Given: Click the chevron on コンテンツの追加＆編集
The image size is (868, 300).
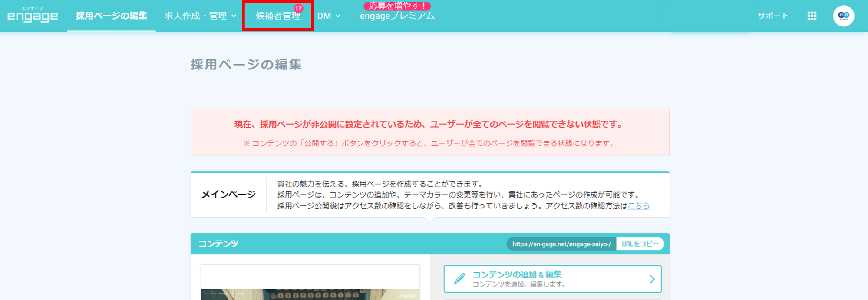Looking at the screenshot, I should coord(652,279).
